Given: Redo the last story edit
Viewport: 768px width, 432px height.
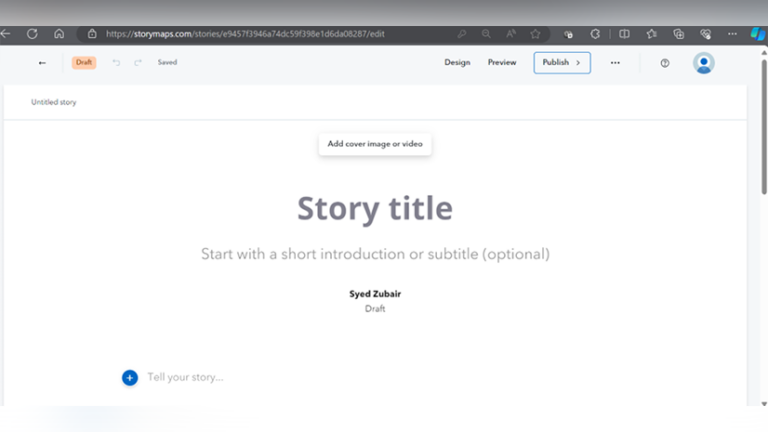Looking at the screenshot, I should (138, 62).
